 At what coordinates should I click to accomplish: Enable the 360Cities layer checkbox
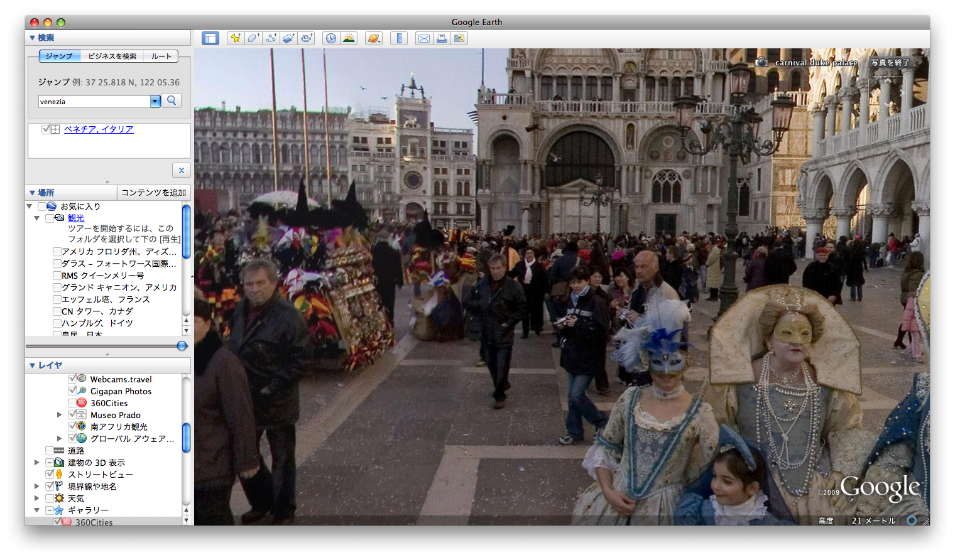(72, 403)
